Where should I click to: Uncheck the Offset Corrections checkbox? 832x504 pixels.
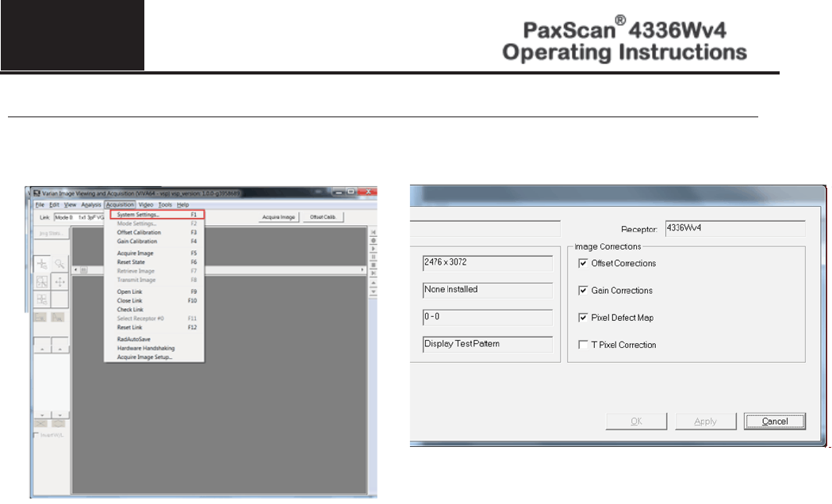(x=583, y=263)
